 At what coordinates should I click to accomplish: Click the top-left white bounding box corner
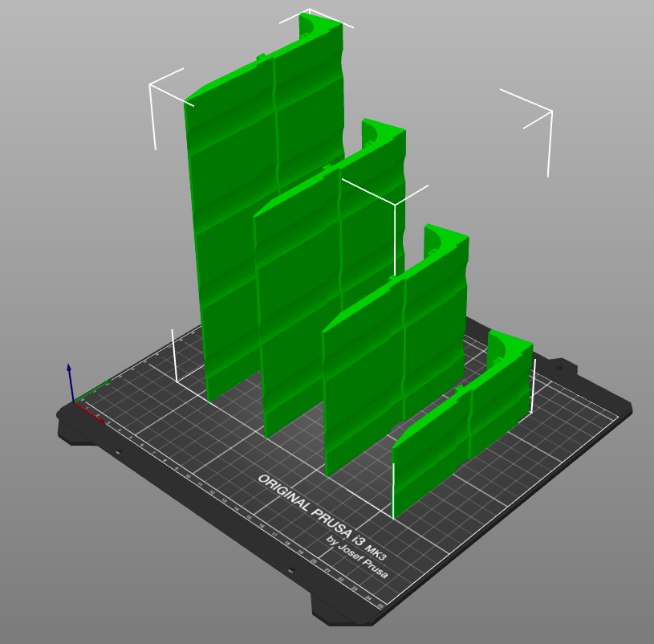tap(152, 84)
